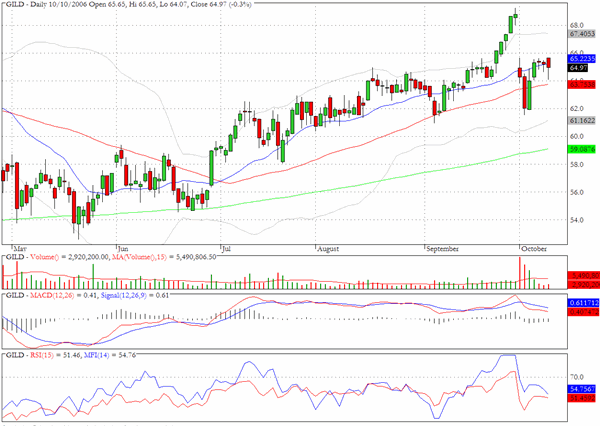Click the September label on the date axis
The height and width of the screenshot is (426, 600).
click(442, 249)
